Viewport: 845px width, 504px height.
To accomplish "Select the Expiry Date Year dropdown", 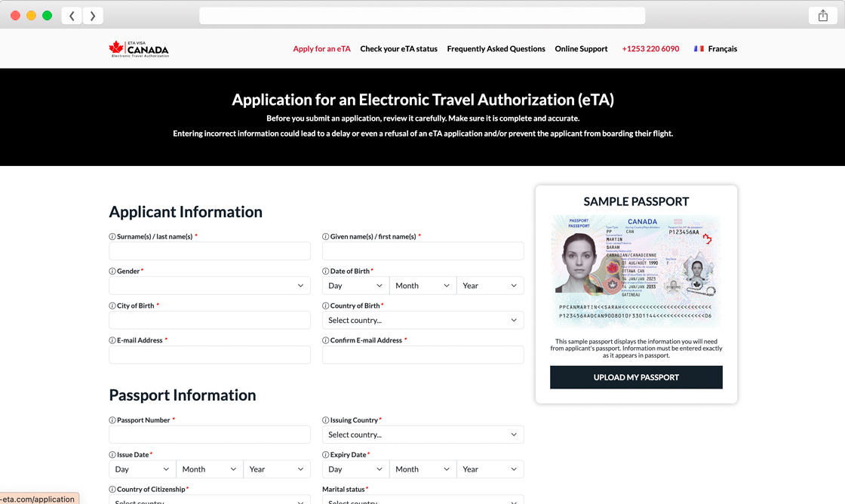I will (x=490, y=469).
